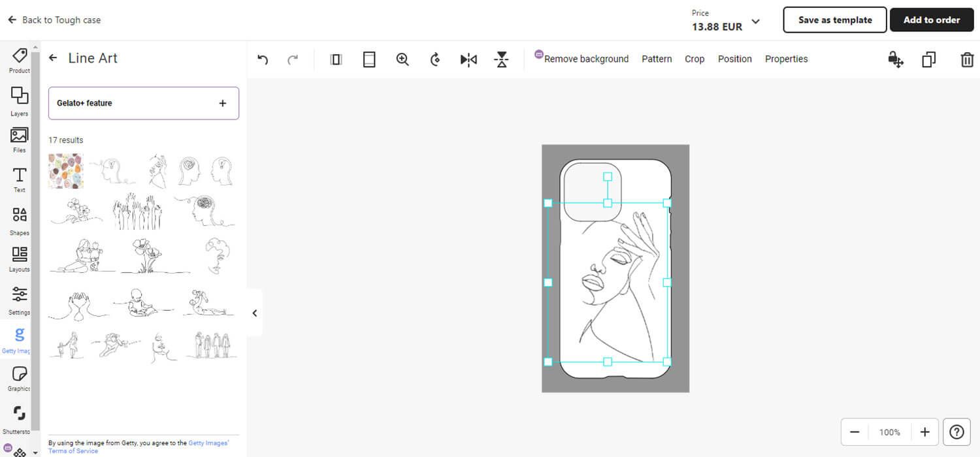Image resolution: width=980 pixels, height=457 pixels.
Task: Select the Text tool in sidebar
Action: (19, 180)
